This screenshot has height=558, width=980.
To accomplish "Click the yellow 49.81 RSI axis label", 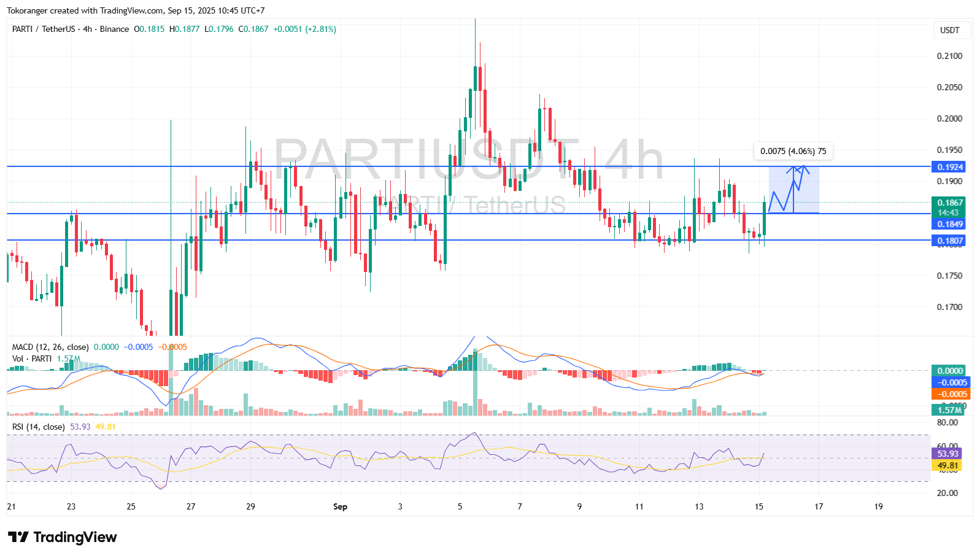I will coord(947,465).
